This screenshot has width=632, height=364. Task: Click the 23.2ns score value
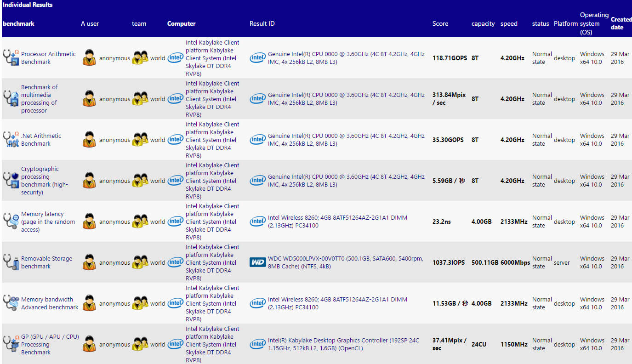tap(442, 222)
